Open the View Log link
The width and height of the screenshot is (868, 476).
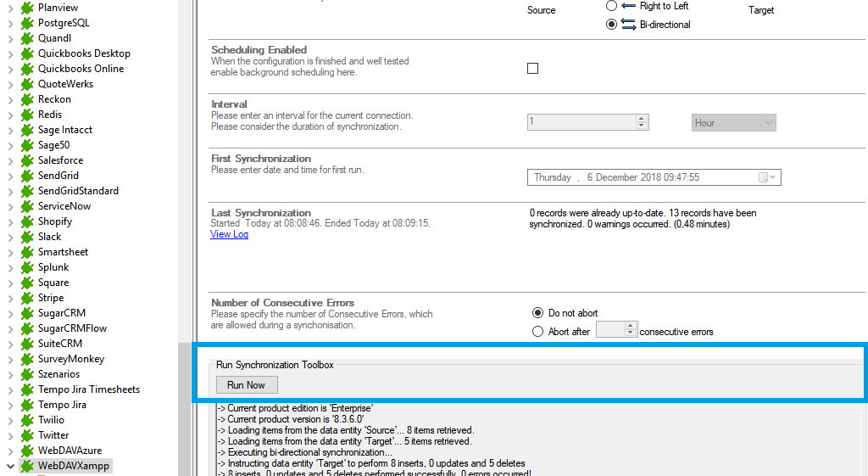click(229, 234)
